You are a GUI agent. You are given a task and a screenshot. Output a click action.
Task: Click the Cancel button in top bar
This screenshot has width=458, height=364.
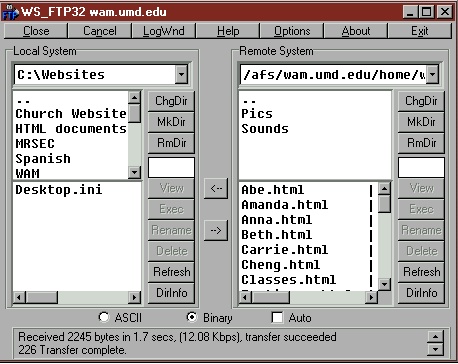pos(100,31)
